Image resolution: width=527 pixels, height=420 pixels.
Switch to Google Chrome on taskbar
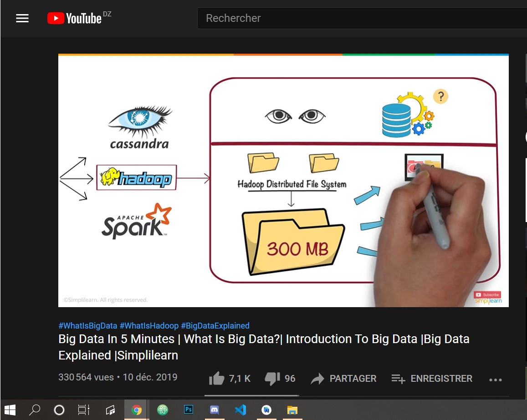click(x=136, y=410)
